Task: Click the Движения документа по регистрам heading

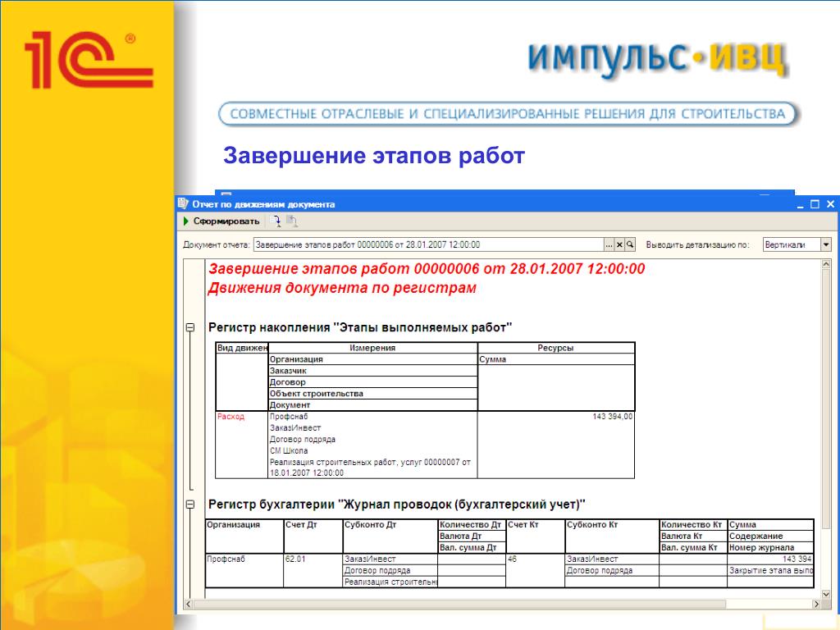Action: pyautogui.click(x=342, y=288)
